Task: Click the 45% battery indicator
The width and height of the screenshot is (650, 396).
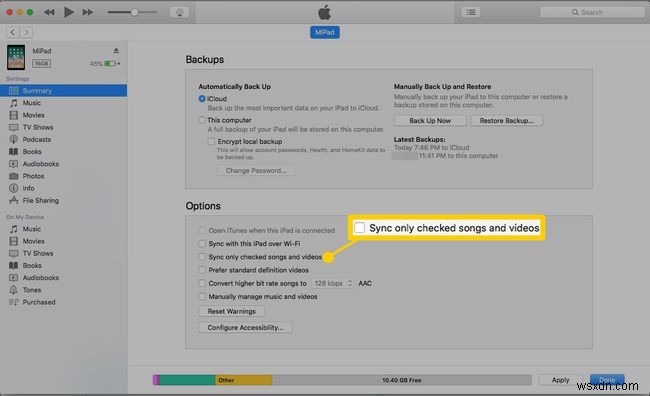Action: point(105,63)
